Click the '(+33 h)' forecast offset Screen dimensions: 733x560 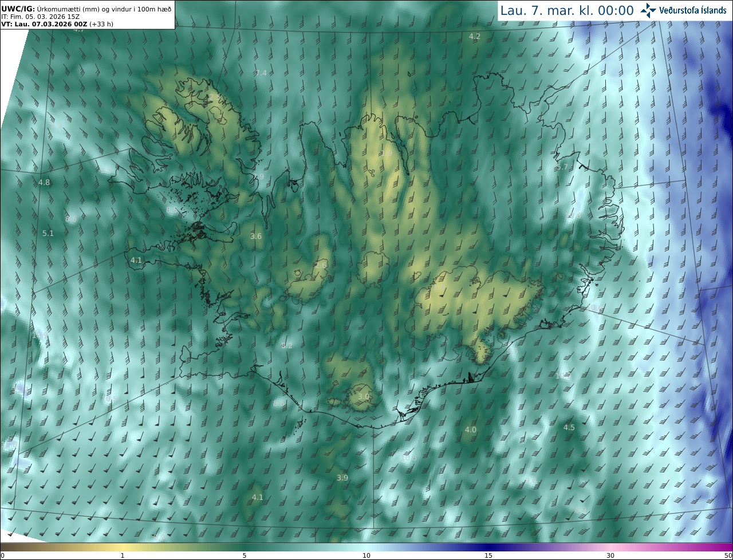[102, 24]
